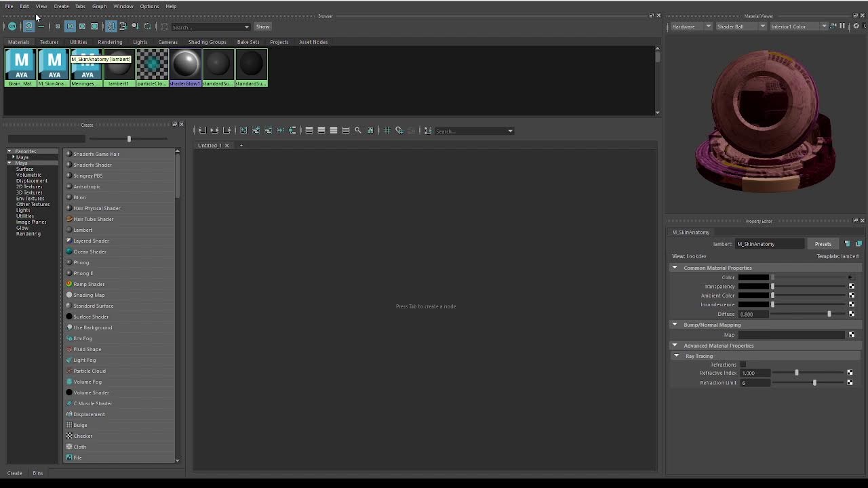Sort Browser swatches alphabetically by name
This screenshot has width=868, height=488.
[x=111, y=26]
